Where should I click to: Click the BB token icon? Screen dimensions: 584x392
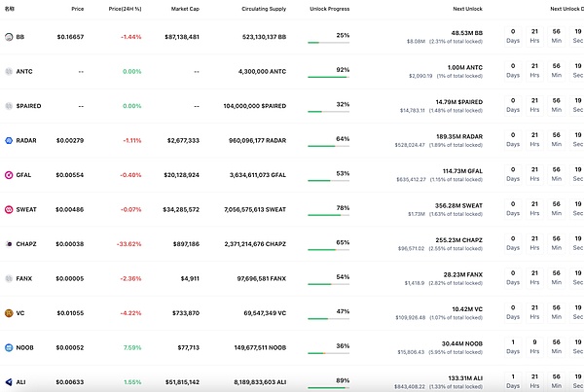8,37
